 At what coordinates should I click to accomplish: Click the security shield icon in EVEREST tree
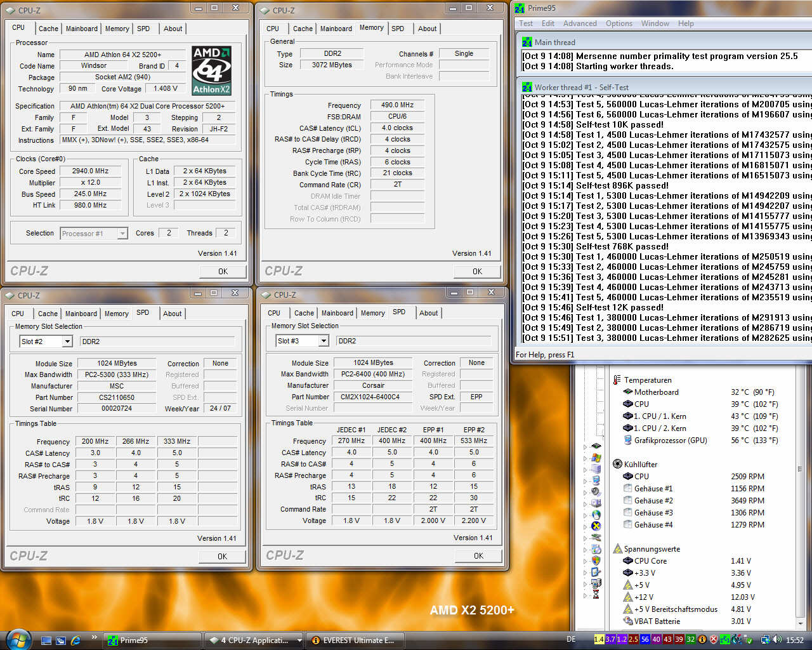[x=596, y=560]
